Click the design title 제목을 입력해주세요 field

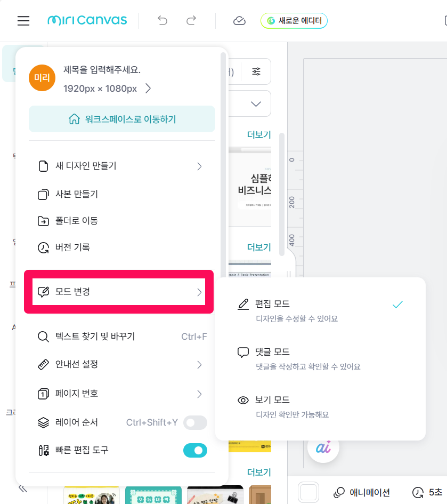[102, 69]
